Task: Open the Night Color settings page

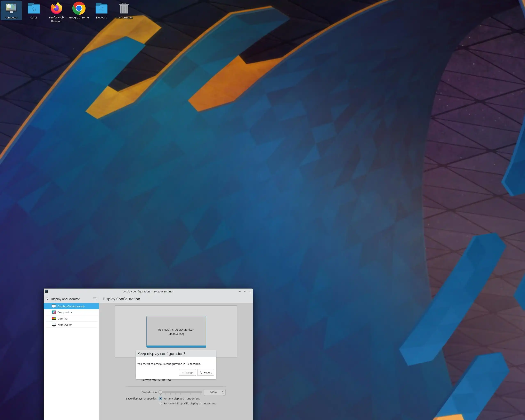Action: [65, 325]
